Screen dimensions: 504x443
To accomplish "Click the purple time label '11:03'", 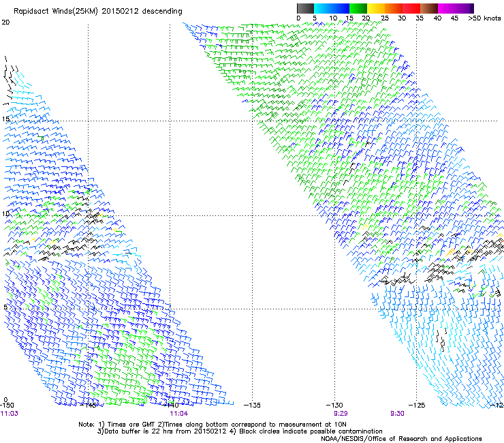I will (10, 414).
